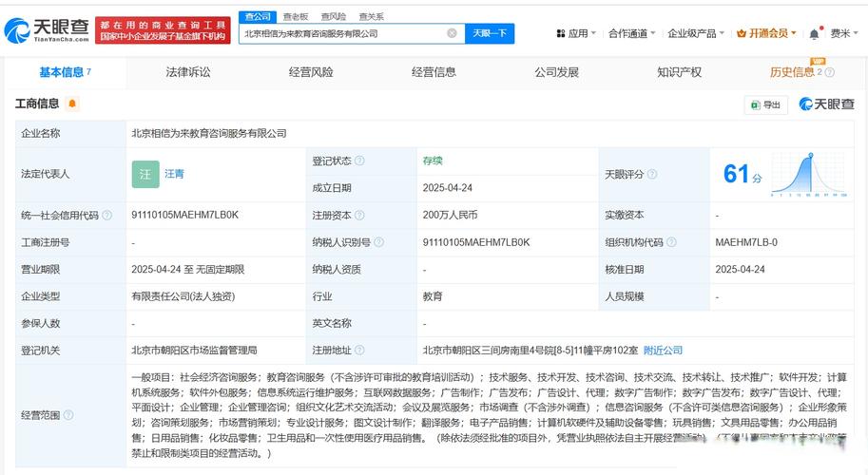
Task: Click the green 汪 avatar icon
Action: tap(145, 174)
